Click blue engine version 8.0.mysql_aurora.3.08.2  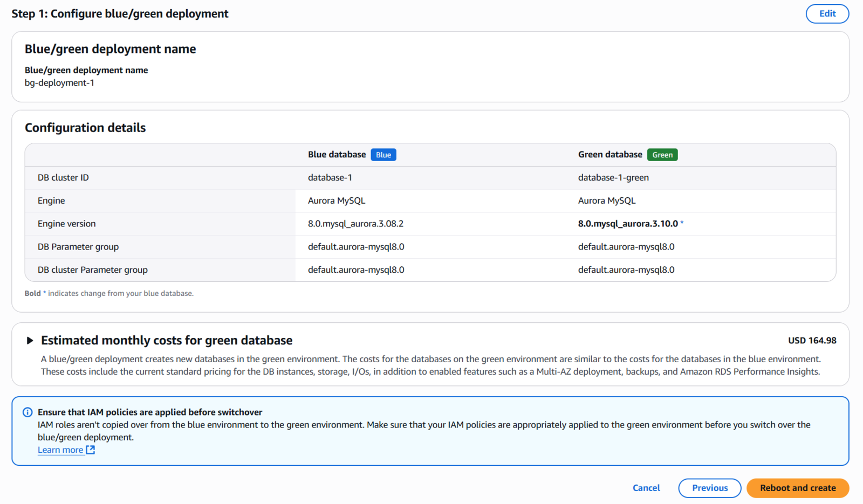click(x=356, y=224)
